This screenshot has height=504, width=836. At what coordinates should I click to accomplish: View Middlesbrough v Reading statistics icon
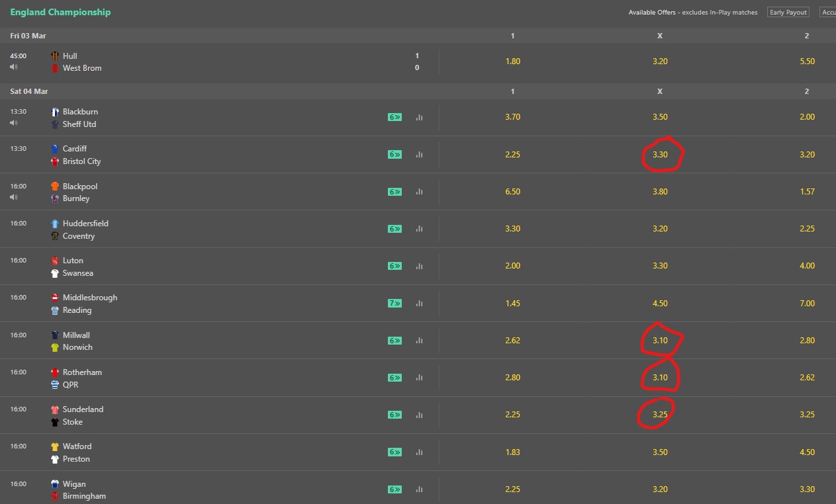click(419, 304)
